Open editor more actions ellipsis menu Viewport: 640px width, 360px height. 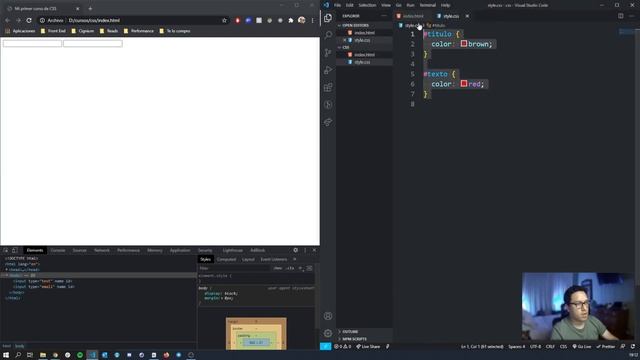[631, 16]
